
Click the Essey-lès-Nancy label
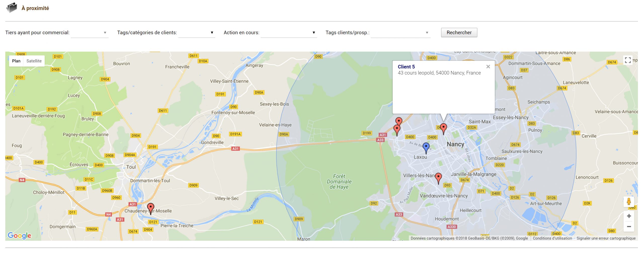(x=510, y=118)
